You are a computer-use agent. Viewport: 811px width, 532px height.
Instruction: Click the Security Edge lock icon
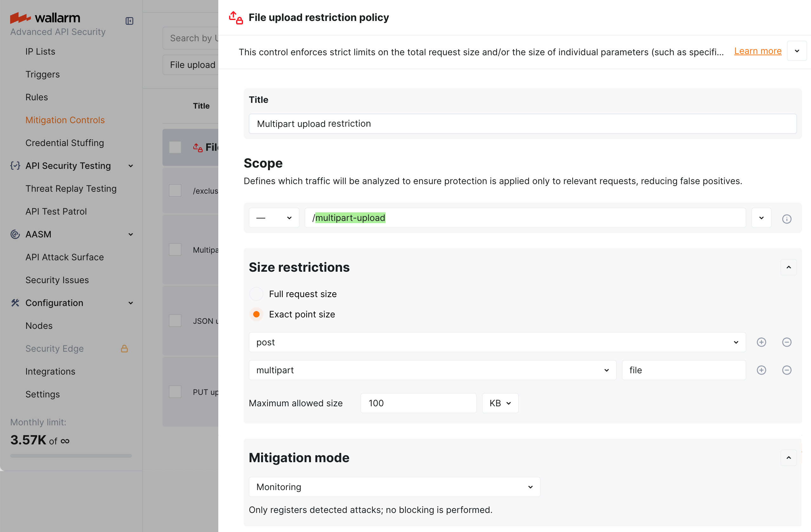(x=124, y=348)
